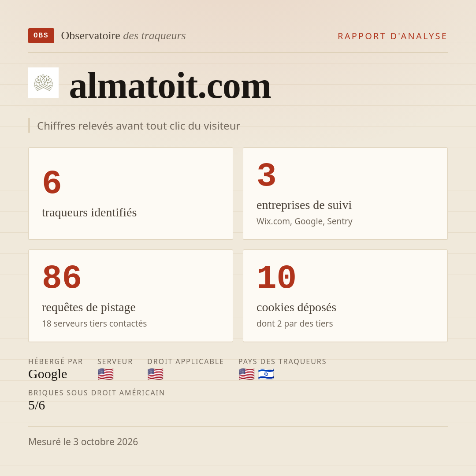Open the '6 traqueurs identifiés' card
The height and width of the screenshot is (476, 476).
[x=130, y=193]
